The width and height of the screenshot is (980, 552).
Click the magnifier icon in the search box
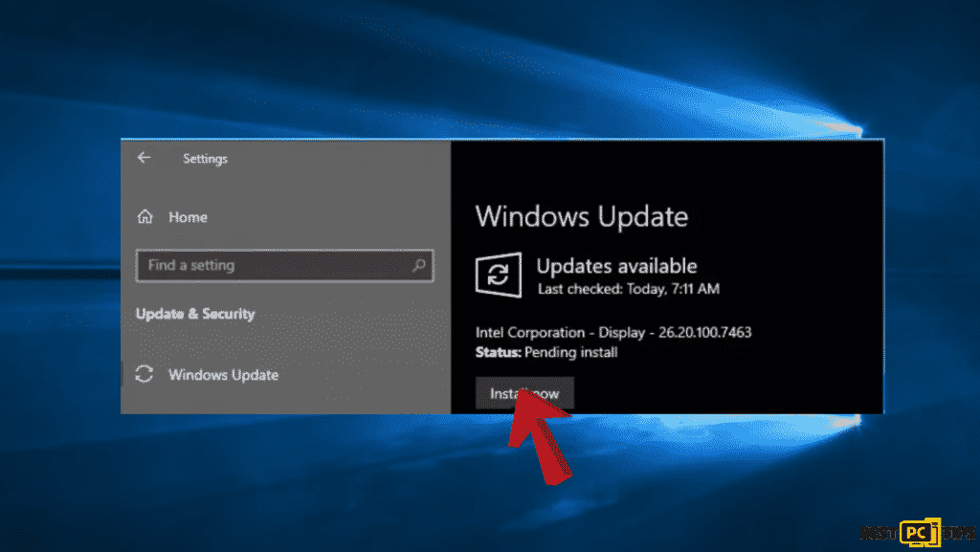(x=419, y=265)
